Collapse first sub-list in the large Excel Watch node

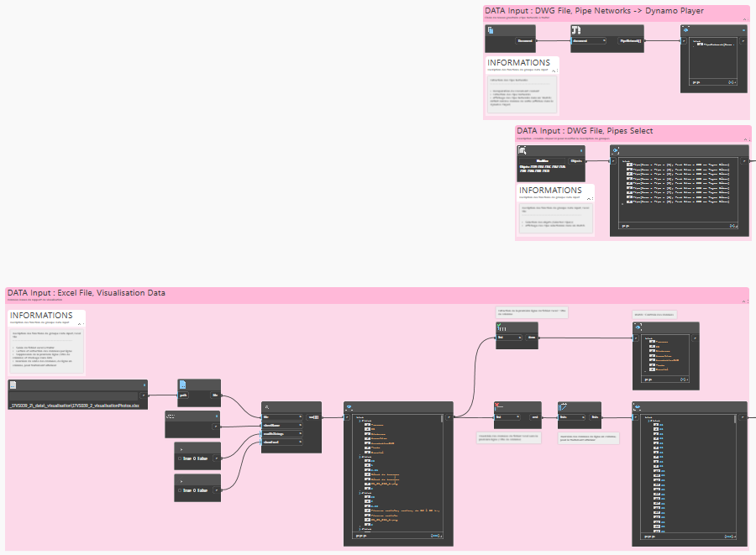(360, 421)
